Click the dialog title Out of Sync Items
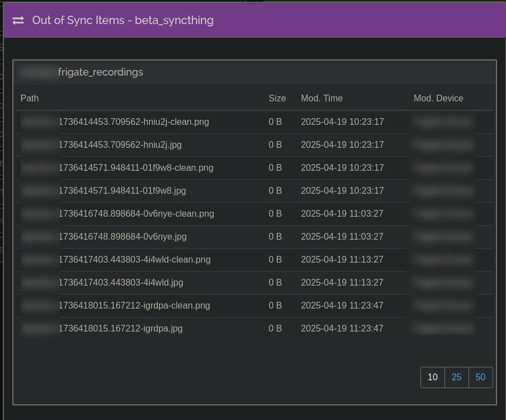The width and height of the screenshot is (506, 420). [x=123, y=20]
